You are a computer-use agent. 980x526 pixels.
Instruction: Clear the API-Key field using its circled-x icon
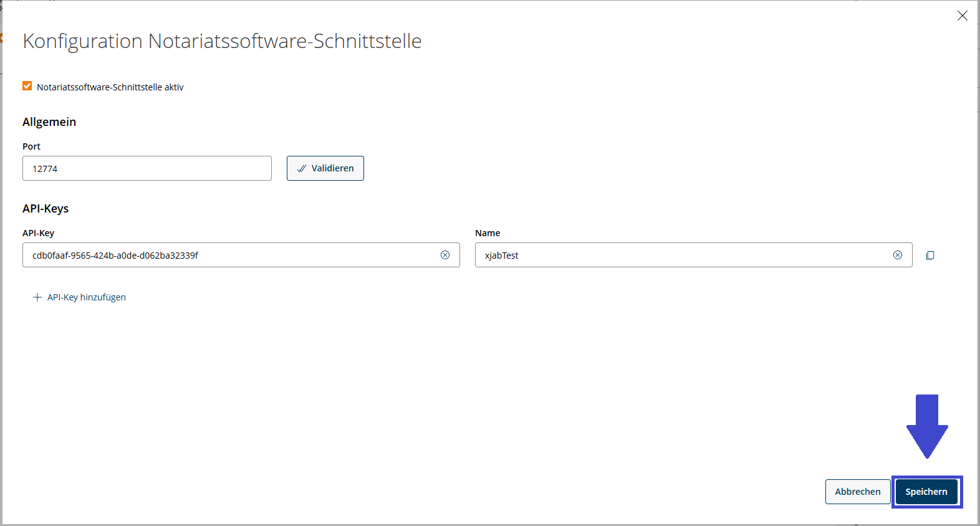(x=445, y=255)
